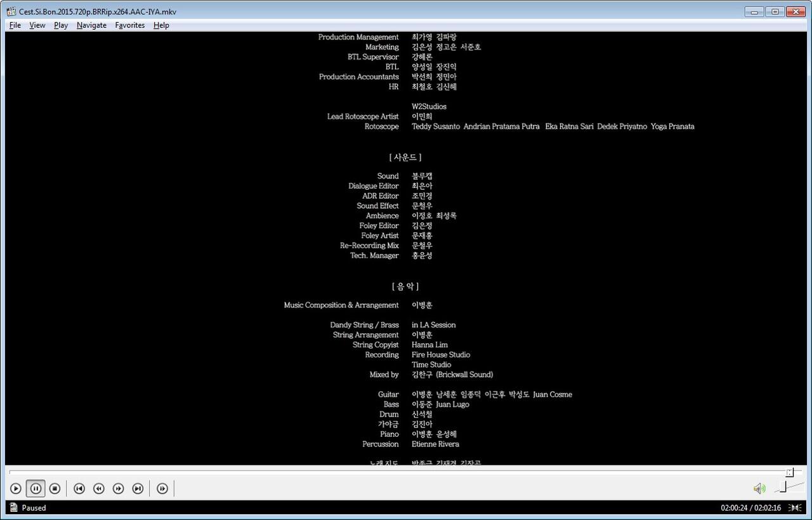This screenshot has height=520, width=812.
Task: Close the player window
Action: point(796,11)
